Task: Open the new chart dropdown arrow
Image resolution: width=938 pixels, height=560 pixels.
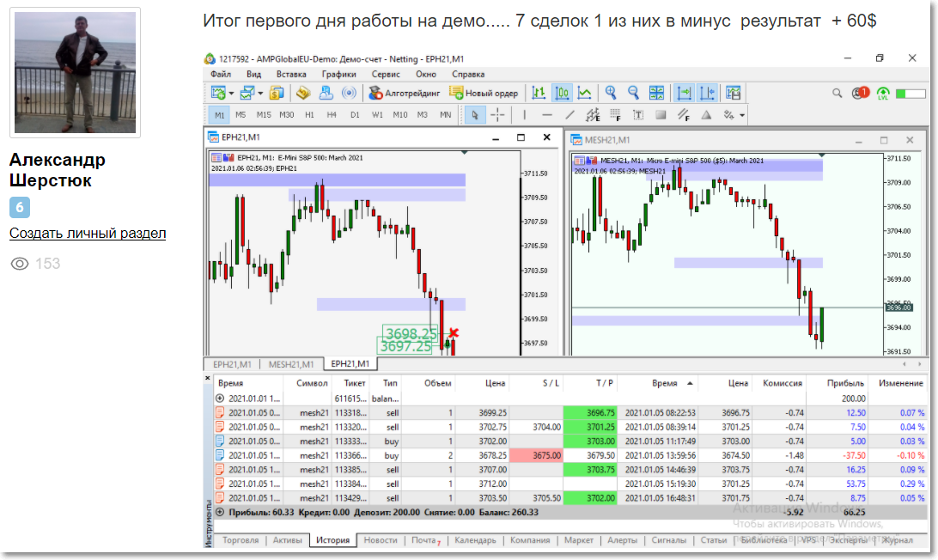Action: point(232,94)
